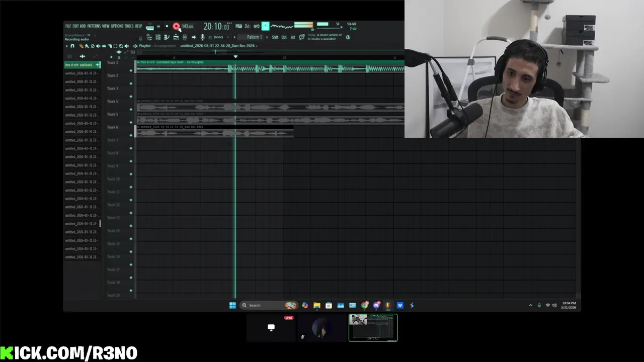Toggle the Ctrl modifier button
The image size is (644, 362).
tap(284, 37)
